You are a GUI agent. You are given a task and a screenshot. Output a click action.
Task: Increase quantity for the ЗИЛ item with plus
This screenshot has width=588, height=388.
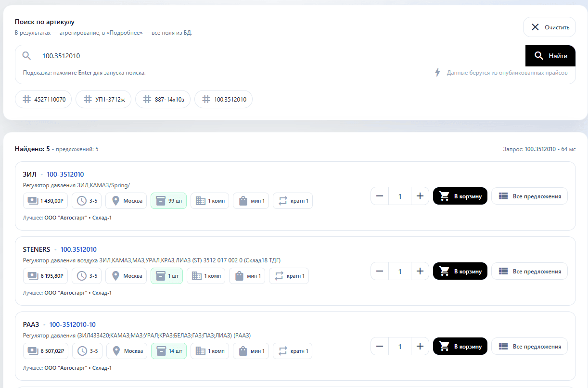pyautogui.click(x=420, y=196)
